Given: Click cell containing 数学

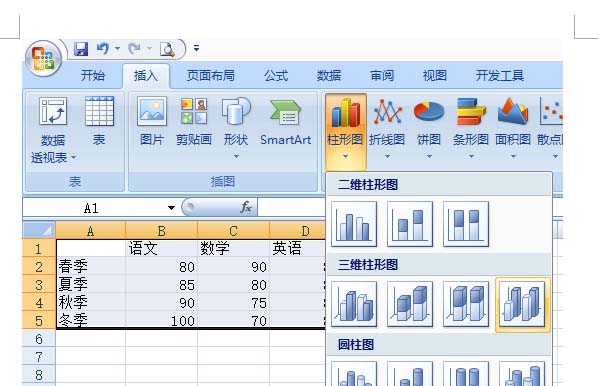Looking at the screenshot, I should [233, 248].
